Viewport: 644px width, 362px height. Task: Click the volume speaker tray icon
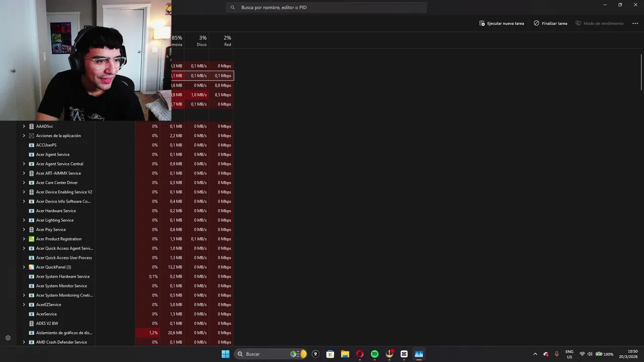(x=590, y=354)
